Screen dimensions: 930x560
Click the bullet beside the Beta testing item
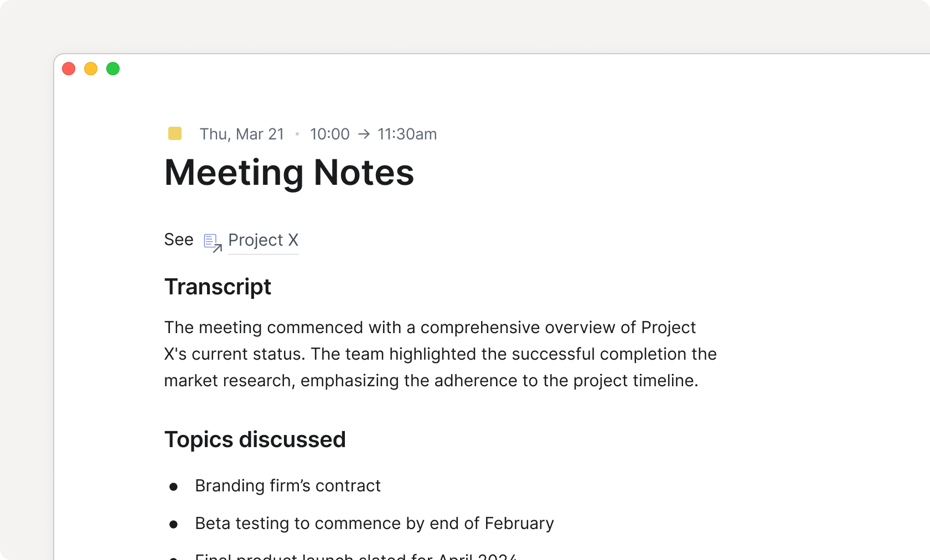174,523
